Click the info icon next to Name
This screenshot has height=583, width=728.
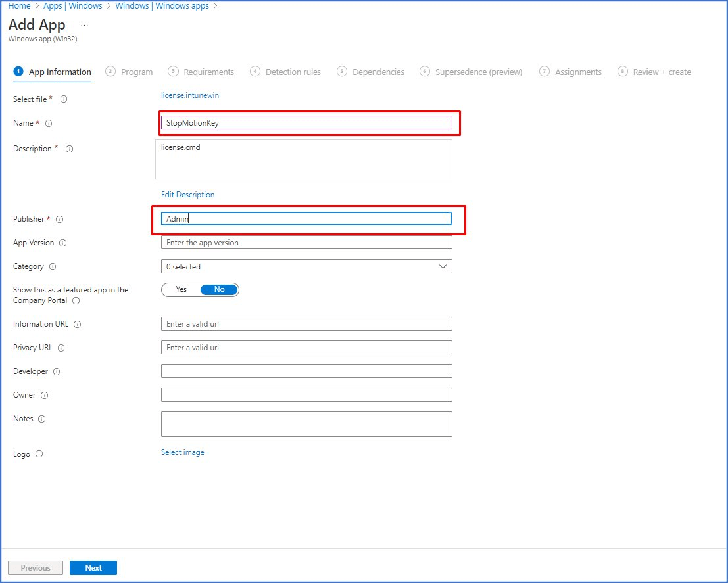[49, 124]
